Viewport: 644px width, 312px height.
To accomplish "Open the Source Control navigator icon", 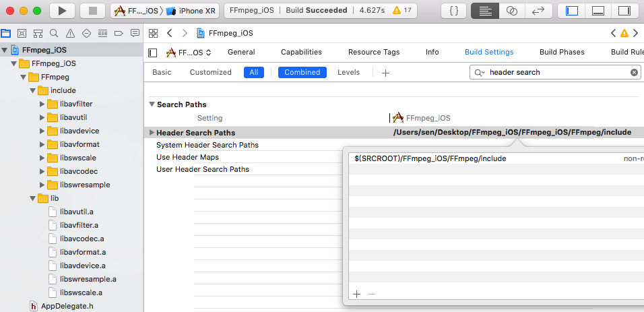I will click(x=22, y=33).
